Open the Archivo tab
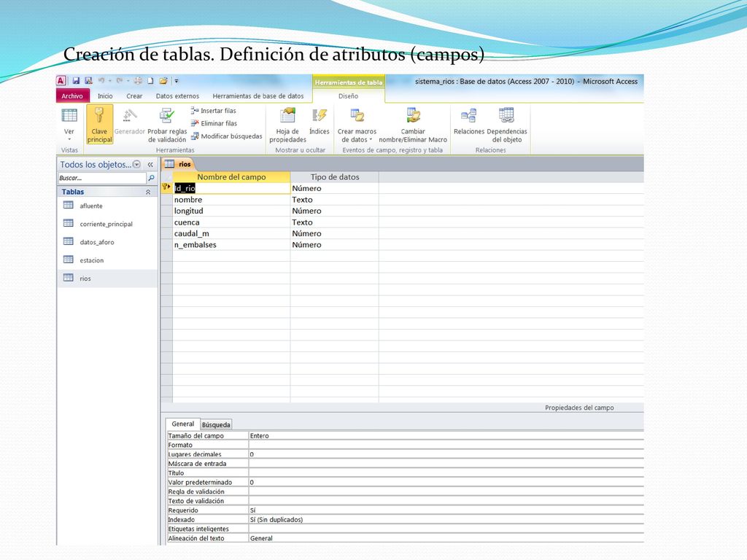This screenshot has height=560, width=747. [x=72, y=96]
